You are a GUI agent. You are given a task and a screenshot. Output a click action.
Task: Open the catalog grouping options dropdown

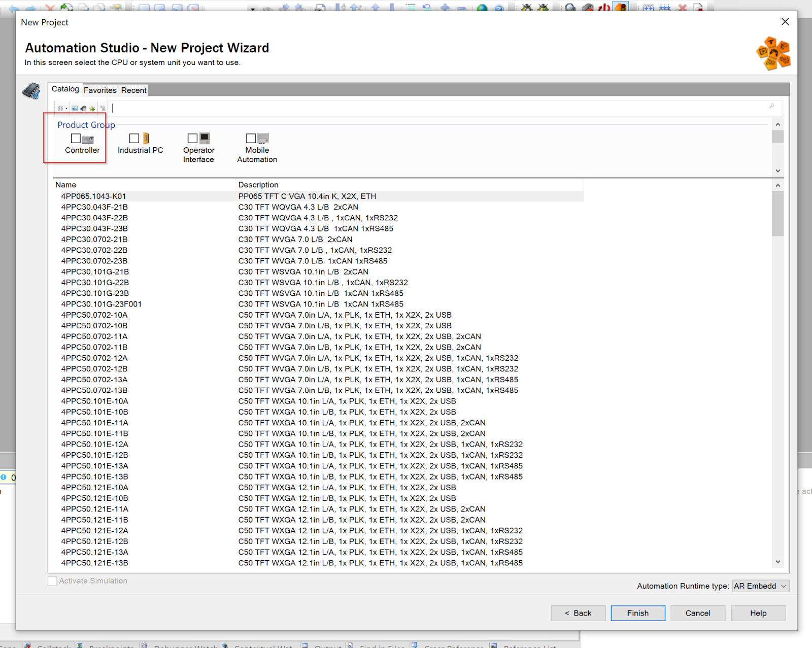point(62,108)
